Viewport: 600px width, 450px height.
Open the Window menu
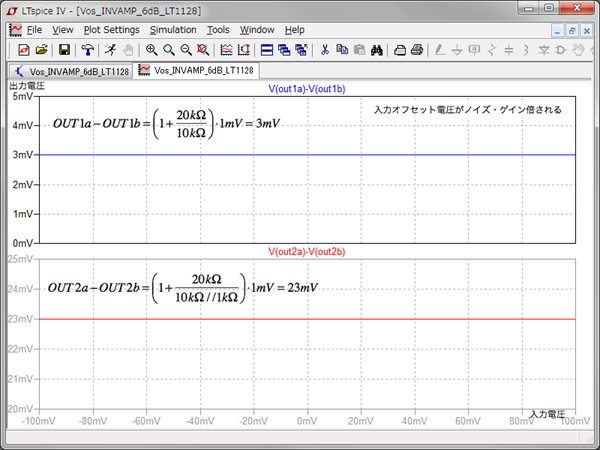pyautogui.click(x=257, y=30)
